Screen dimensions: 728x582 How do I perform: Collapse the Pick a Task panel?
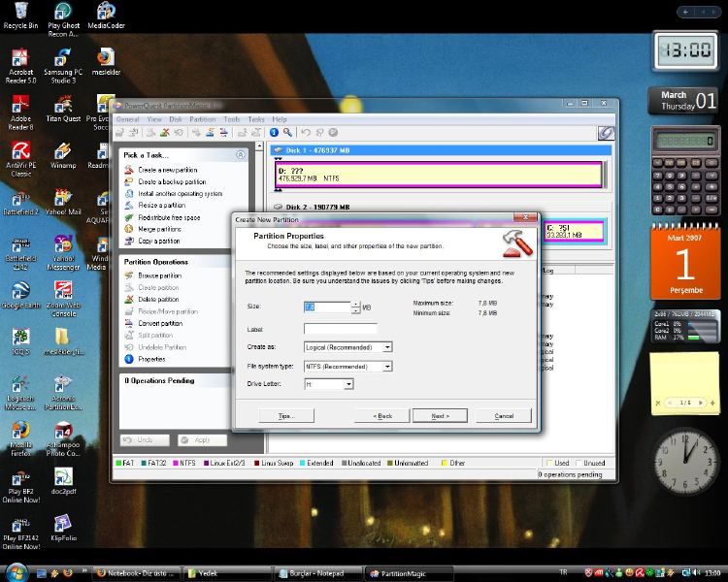click(241, 155)
